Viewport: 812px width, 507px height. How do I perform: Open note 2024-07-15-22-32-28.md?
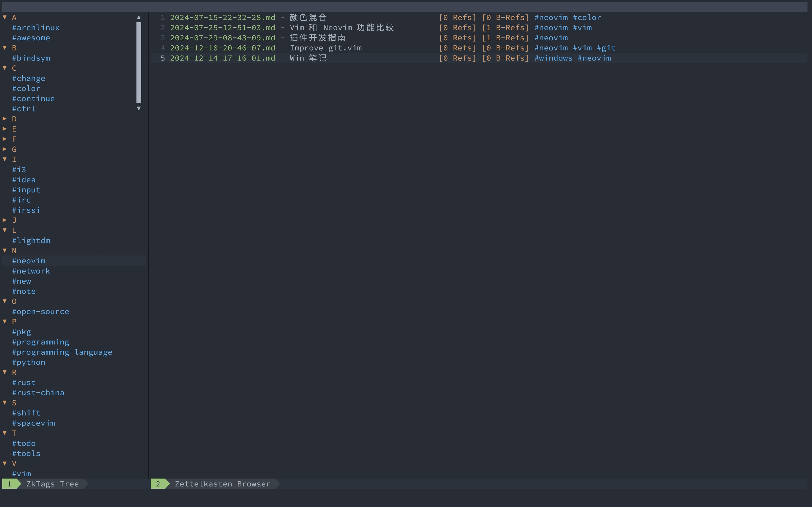click(222, 17)
